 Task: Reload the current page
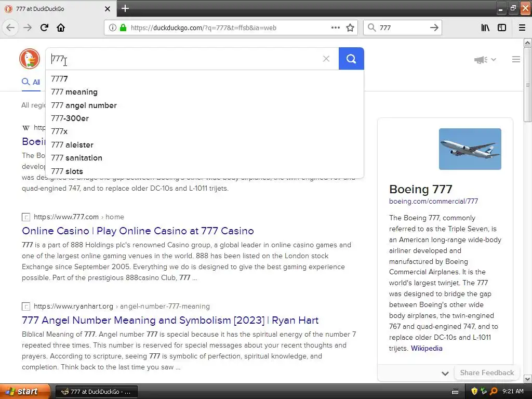(x=44, y=28)
